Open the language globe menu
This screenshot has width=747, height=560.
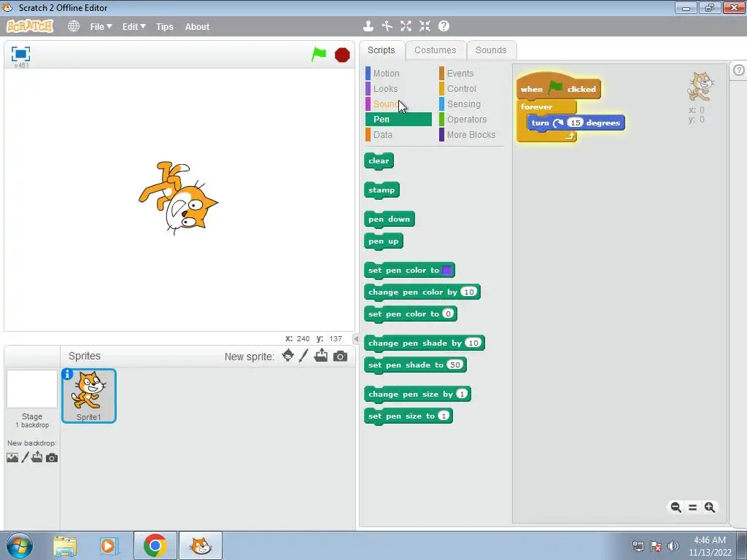click(x=74, y=26)
